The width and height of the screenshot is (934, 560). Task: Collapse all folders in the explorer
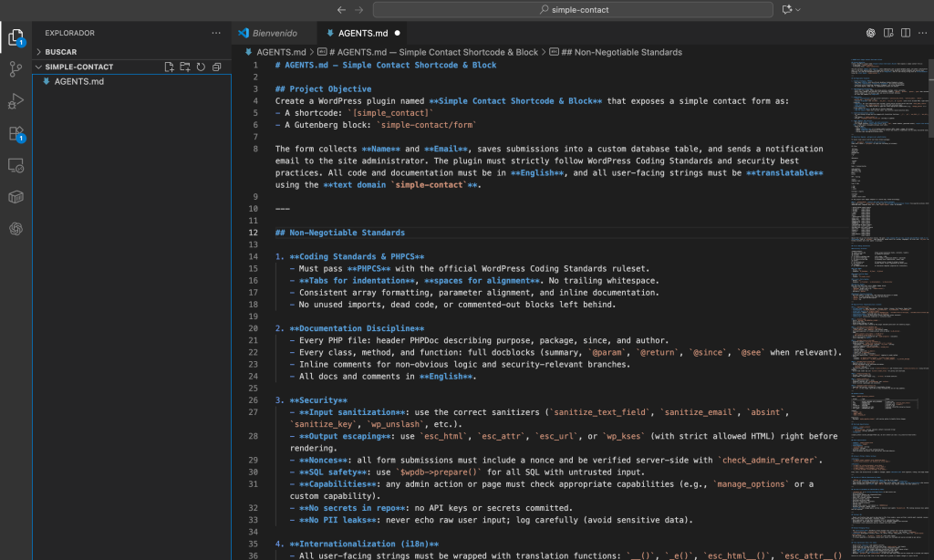click(217, 67)
